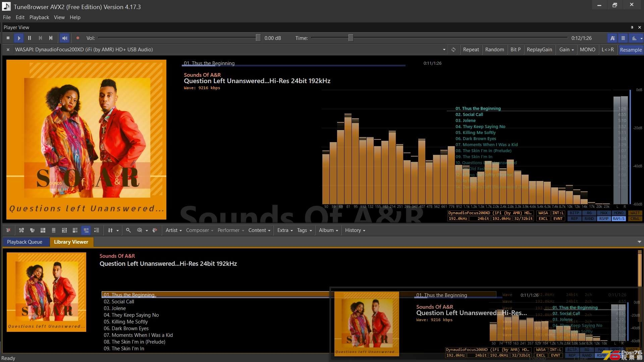Viewport: 644px width, 362px height.
Task: Open the History dropdown
Action: click(355, 230)
